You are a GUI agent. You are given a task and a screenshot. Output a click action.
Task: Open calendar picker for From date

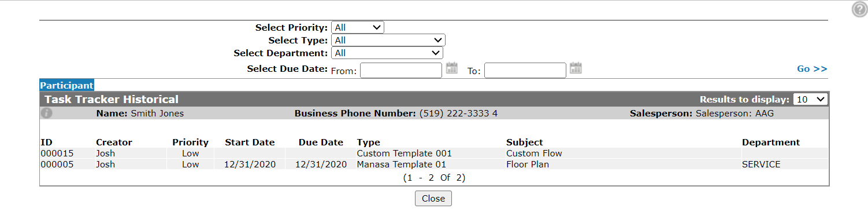click(x=452, y=68)
